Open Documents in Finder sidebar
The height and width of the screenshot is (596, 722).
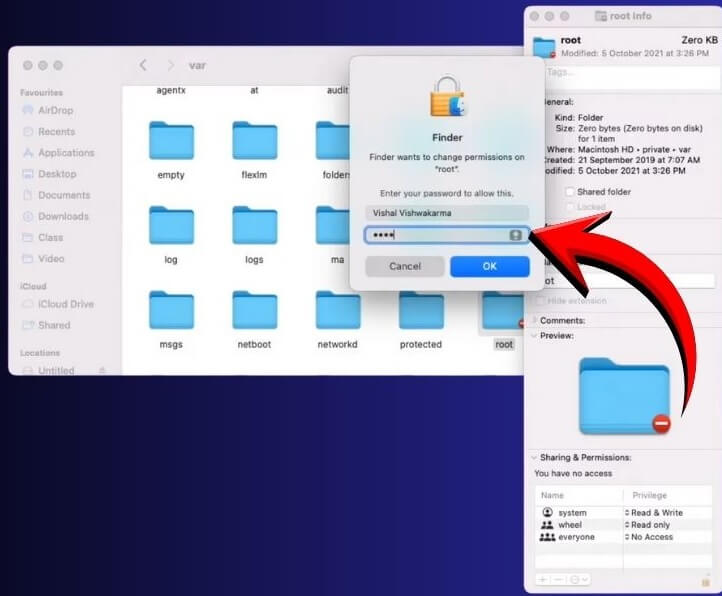[x=64, y=195]
